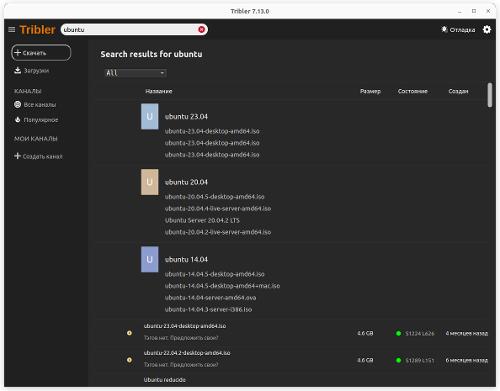This screenshot has width=500, height=391.
Task: Click the ubuntu 23.04 blue U thumbnail
Action: (150, 116)
